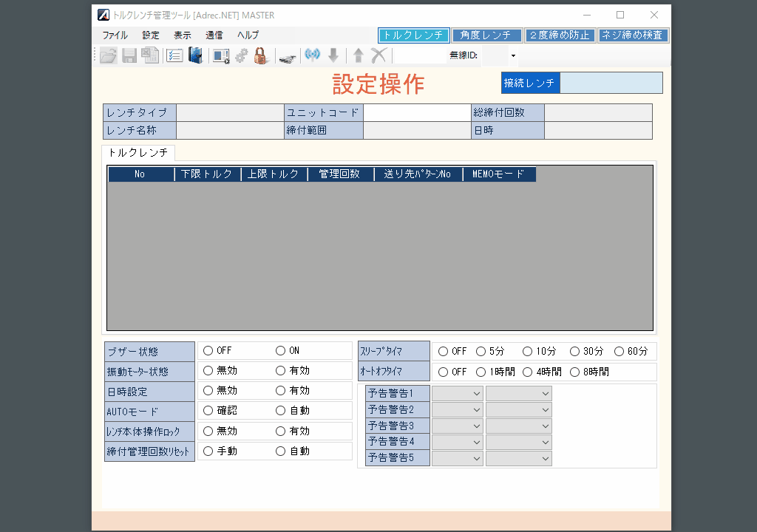Click the 2度締め防止 button
The height and width of the screenshot is (532, 757).
(x=560, y=35)
